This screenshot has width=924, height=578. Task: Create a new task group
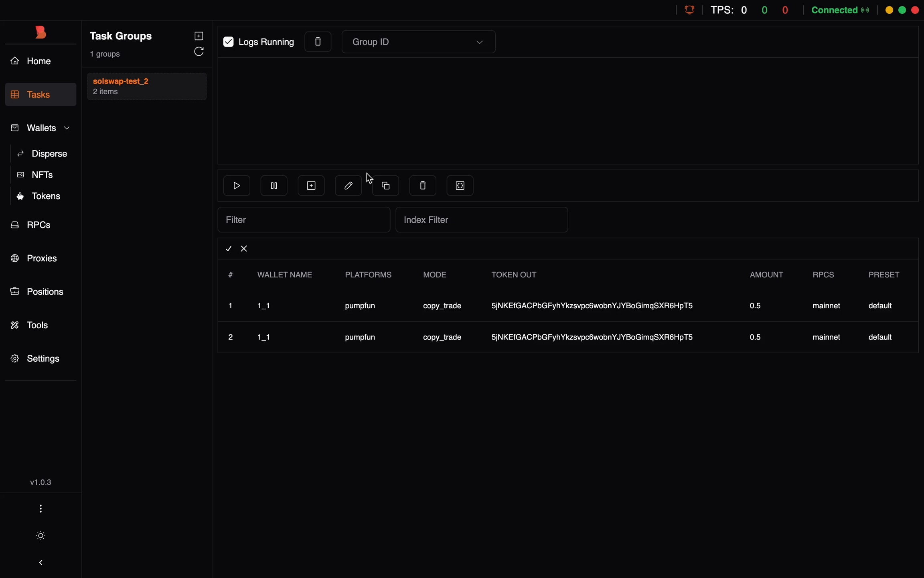point(199,36)
